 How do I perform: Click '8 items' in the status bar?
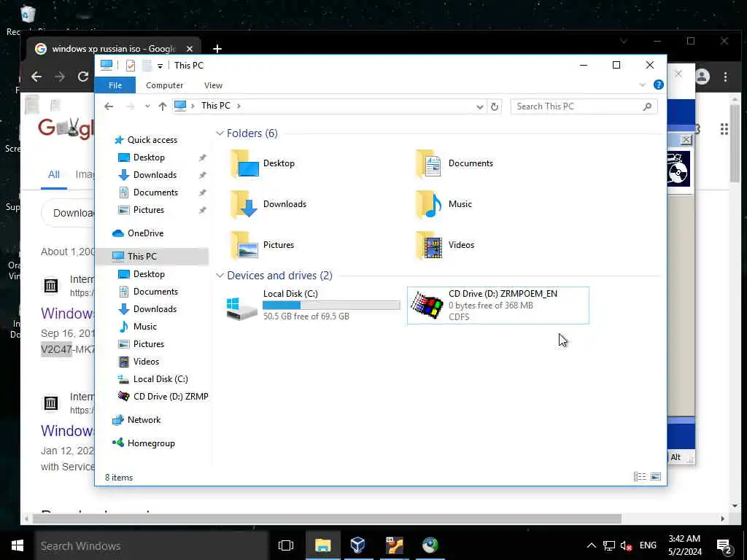coord(119,478)
